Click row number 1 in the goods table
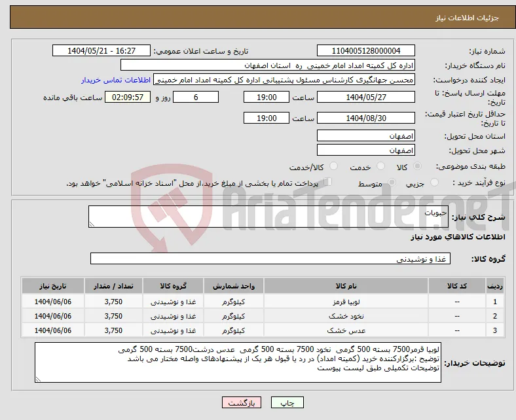The height and width of the screenshot is (420, 516). tap(494, 302)
